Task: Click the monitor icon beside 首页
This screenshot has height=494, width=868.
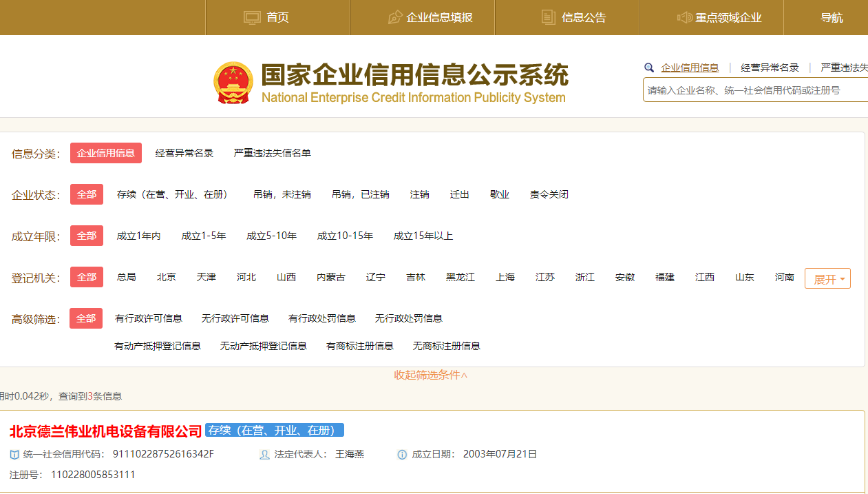Action: click(253, 17)
